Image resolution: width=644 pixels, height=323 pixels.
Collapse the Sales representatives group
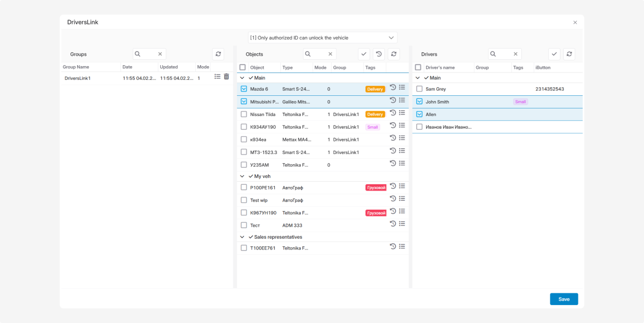(242, 237)
